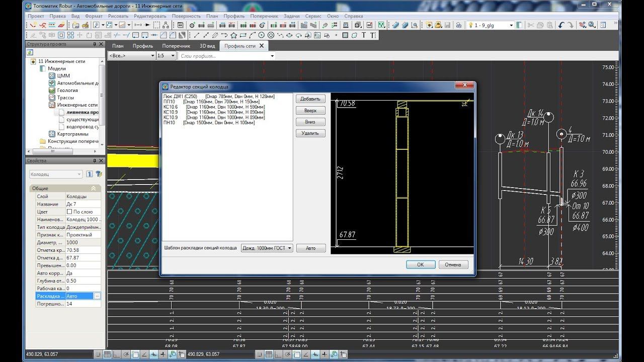Screen dimensions: 644x362
Task: Toggle checkbox next to ЦММ model
Action: [52, 76]
